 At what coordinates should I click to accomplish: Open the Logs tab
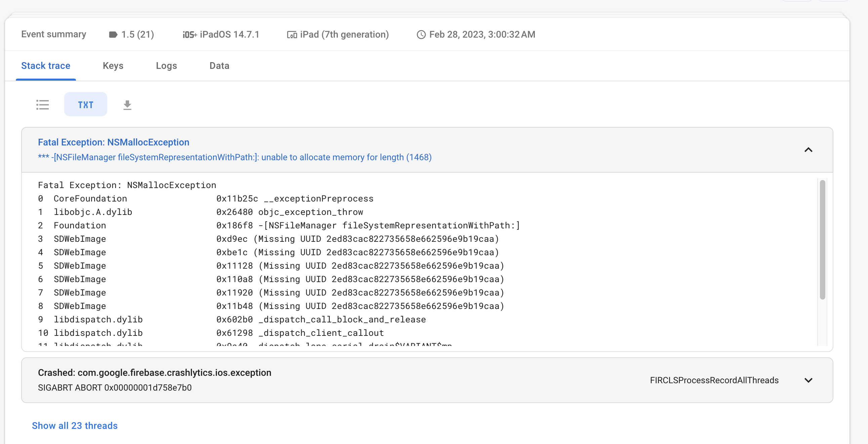(166, 65)
